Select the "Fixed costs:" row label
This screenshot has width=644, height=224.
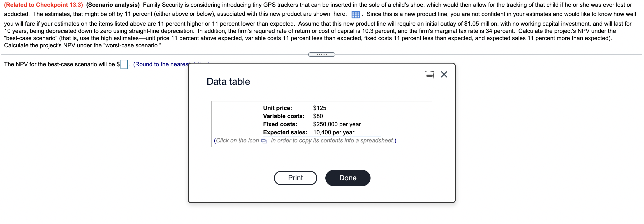point(280,124)
